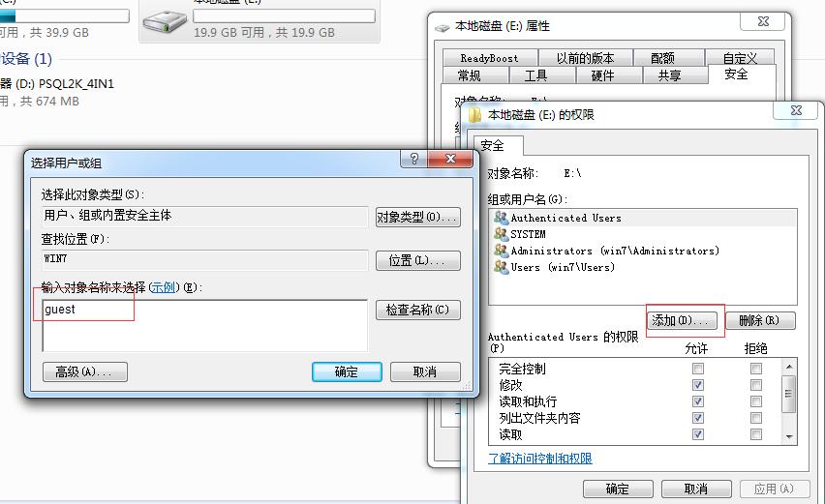Allow Full Control (完全控制) permission

tap(698, 369)
